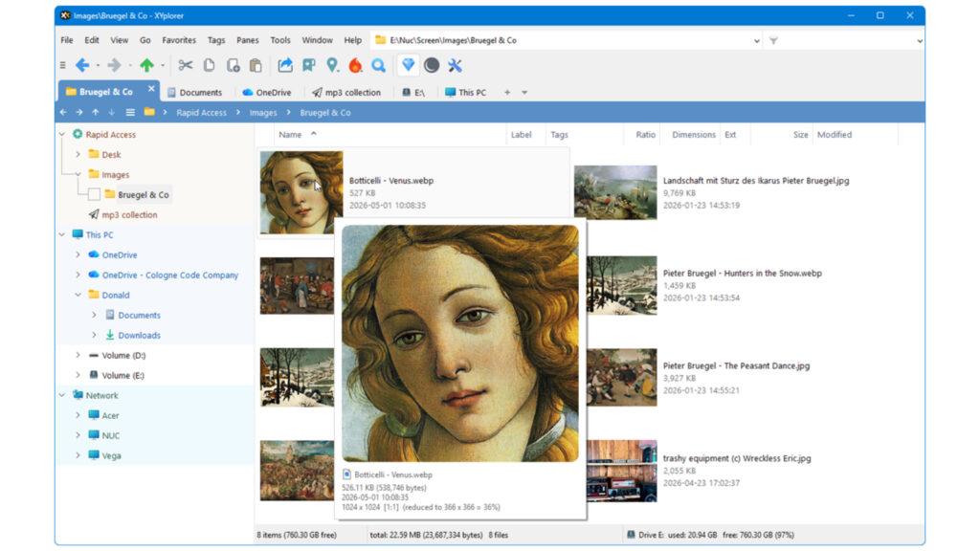Viewport: 980px width, 551px height.
Task: Open the Up button dropdown arrow
Action: coord(163,66)
